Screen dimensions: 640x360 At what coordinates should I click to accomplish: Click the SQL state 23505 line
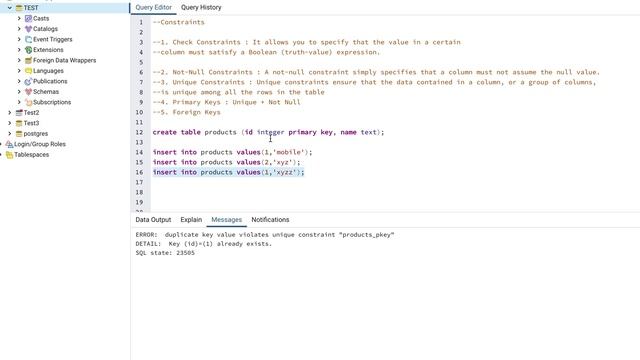[165, 253]
